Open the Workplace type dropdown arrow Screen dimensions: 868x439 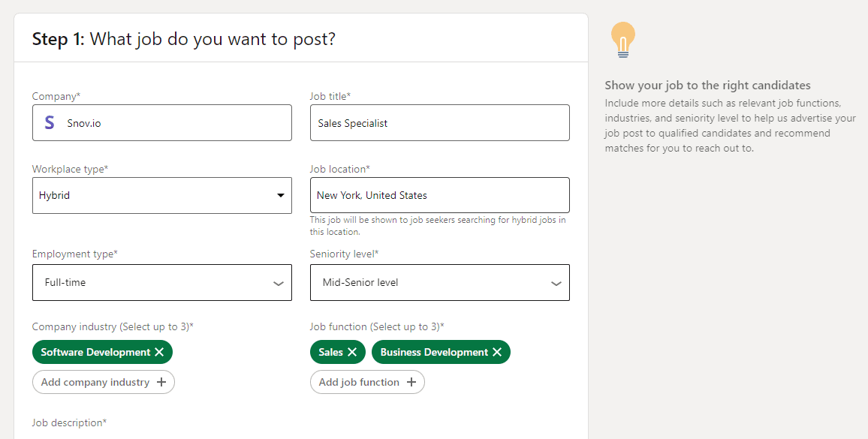click(281, 195)
